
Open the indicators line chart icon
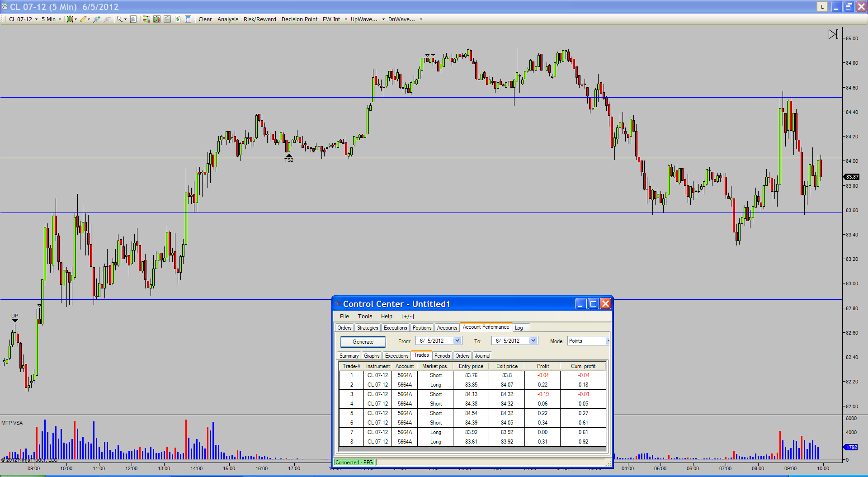(x=167, y=19)
